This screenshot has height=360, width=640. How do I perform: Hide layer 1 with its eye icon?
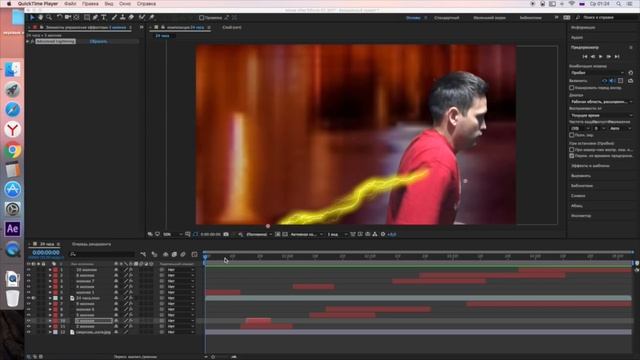pyautogui.click(x=29, y=270)
